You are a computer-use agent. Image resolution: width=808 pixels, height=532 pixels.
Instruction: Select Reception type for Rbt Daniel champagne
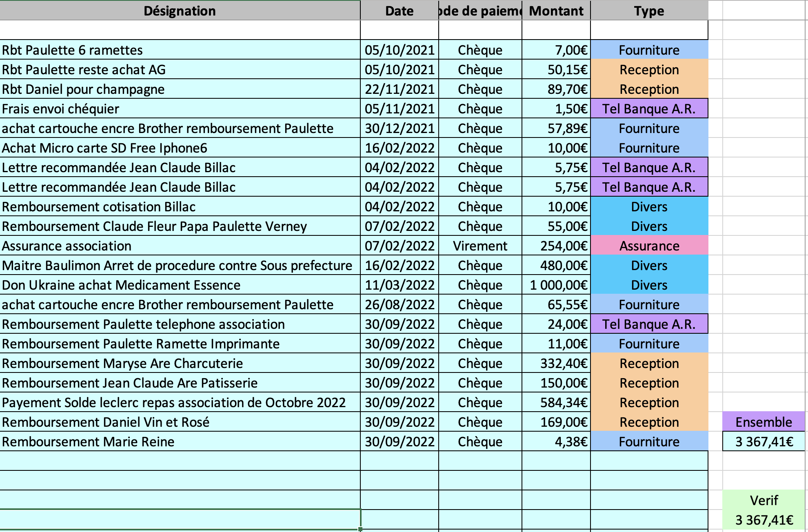(x=649, y=89)
